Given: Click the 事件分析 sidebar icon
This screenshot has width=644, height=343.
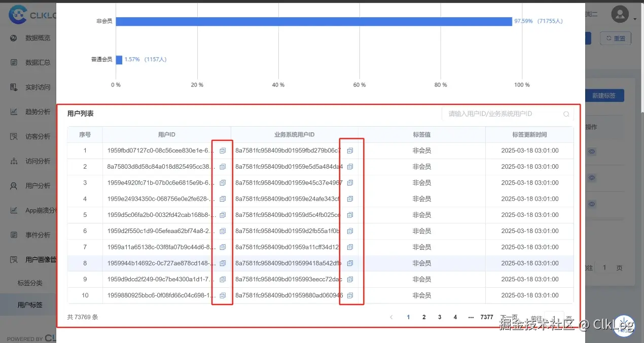Looking at the screenshot, I should [x=14, y=235].
